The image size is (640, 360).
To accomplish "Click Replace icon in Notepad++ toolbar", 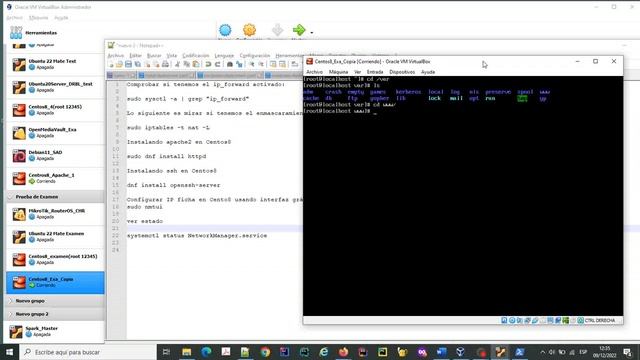I will pyautogui.click(x=239, y=64).
